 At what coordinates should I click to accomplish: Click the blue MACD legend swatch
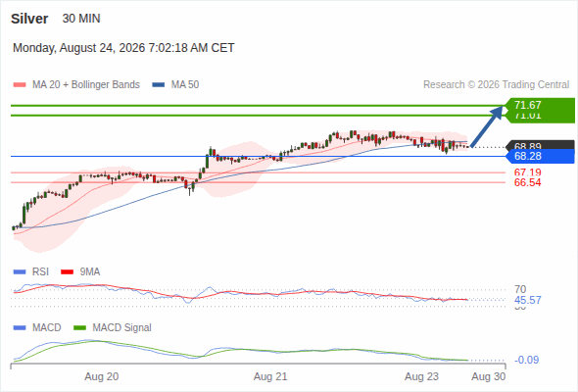[20, 328]
